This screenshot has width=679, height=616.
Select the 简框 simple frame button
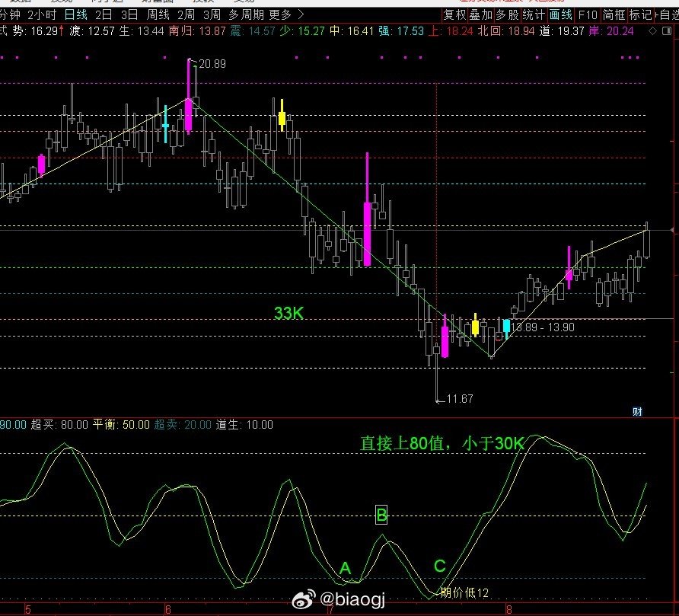point(614,15)
